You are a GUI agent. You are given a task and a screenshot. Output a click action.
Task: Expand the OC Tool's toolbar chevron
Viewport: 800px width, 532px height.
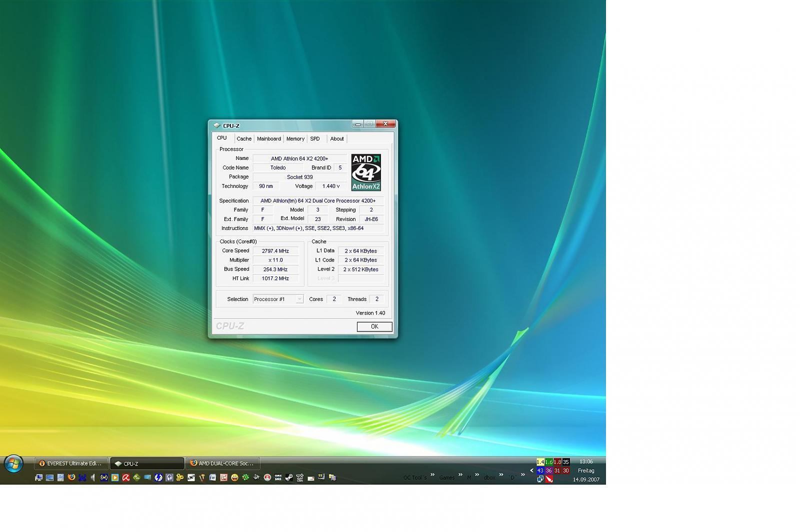click(x=432, y=474)
